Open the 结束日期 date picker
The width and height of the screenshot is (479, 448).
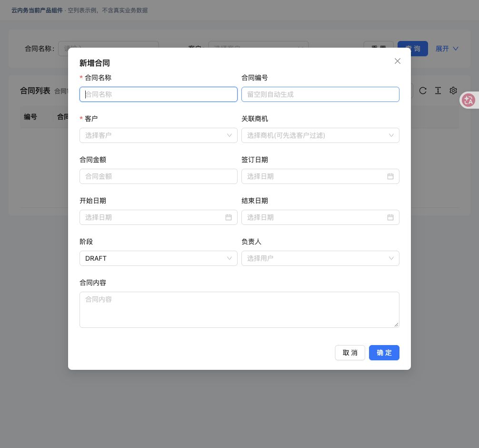(320, 217)
